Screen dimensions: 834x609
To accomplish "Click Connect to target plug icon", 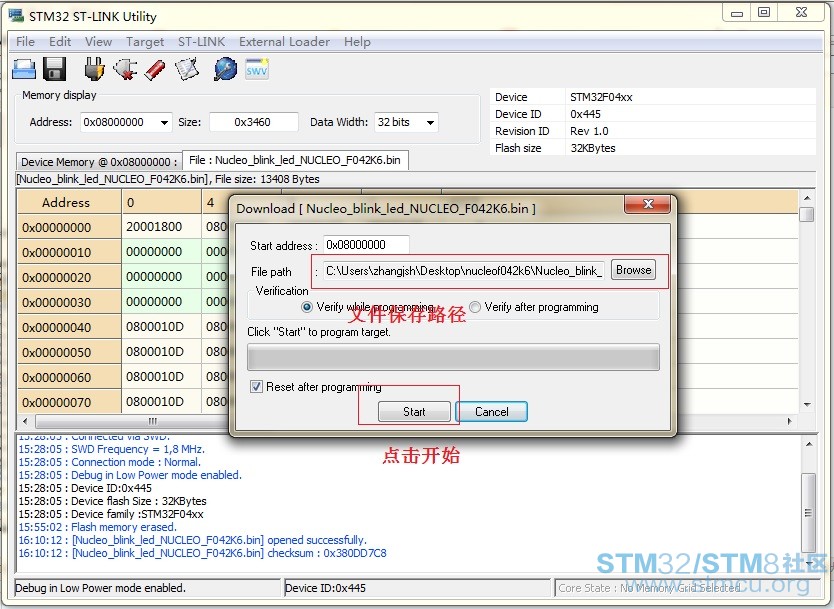I will 94,69.
